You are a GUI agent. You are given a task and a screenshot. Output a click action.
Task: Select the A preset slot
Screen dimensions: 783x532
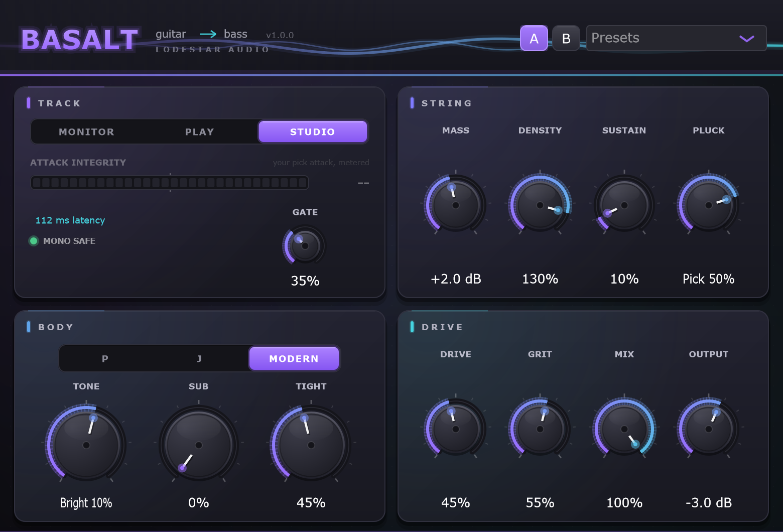coord(534,38)
